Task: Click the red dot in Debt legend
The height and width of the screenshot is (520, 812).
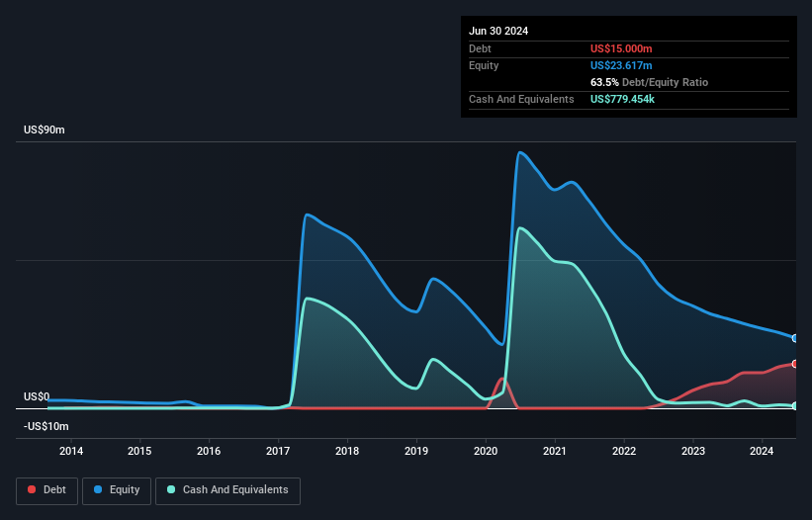Action: click(x=32, y=489)
